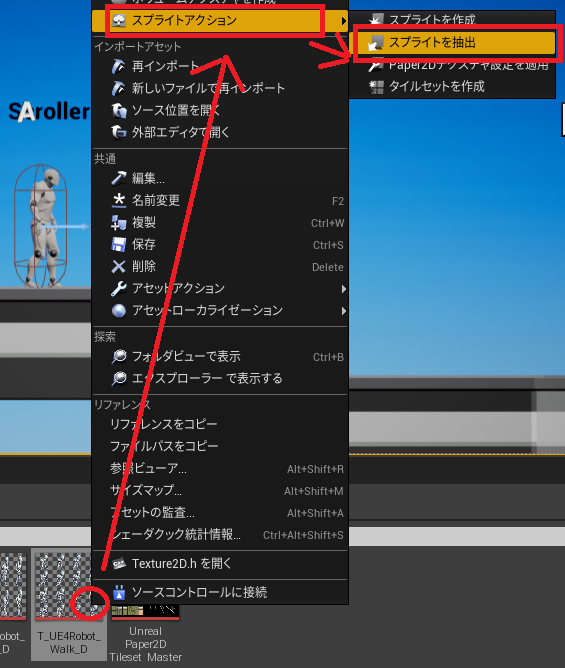The width and height of the screenshot is (565, 668).
Task: Select シェーダクック統計情報...
Action: pyautogui.click(x=220, y=535)
